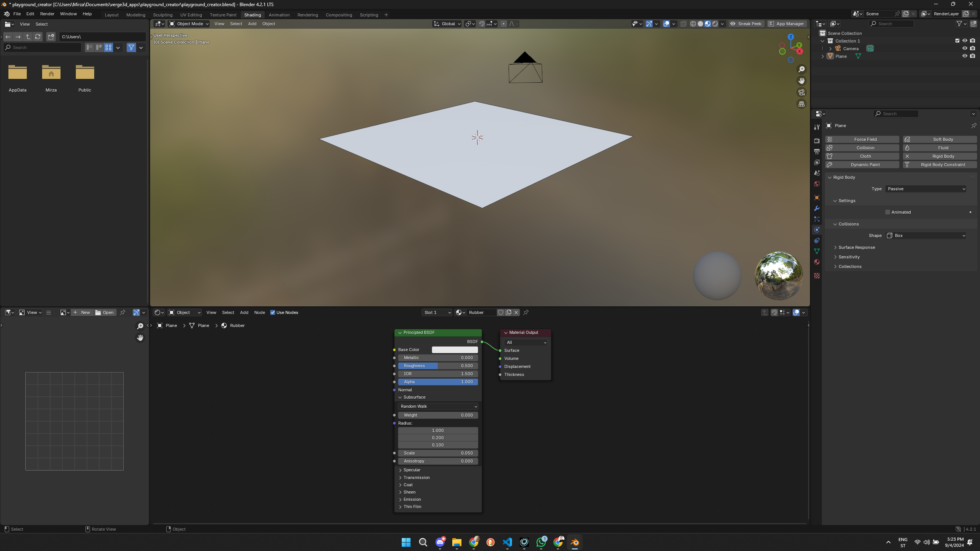Open the Slot 1 material slot dropdown
980x551 pixels.
click(x=437, y=312)
